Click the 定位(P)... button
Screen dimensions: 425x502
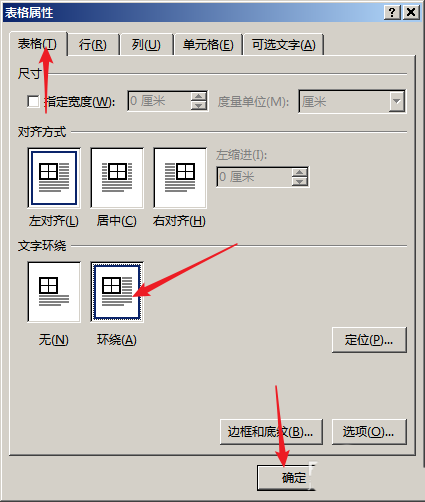pos(369,340)
